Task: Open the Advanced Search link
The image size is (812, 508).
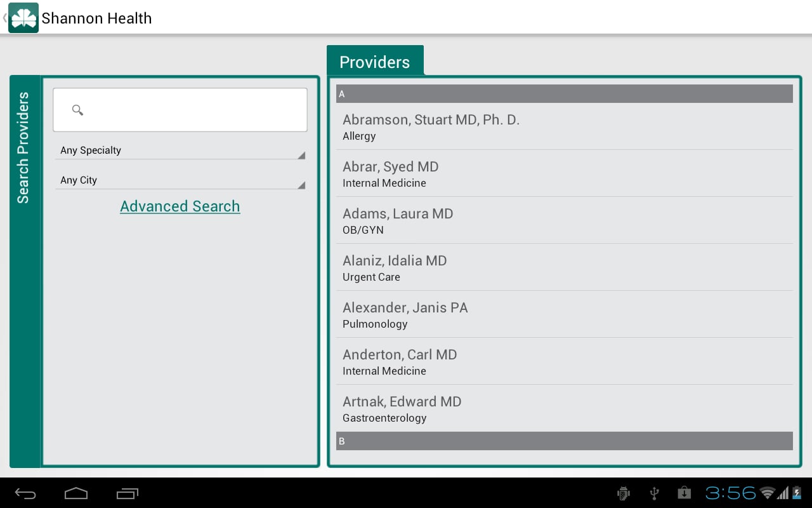Action: tap(180, 206)
